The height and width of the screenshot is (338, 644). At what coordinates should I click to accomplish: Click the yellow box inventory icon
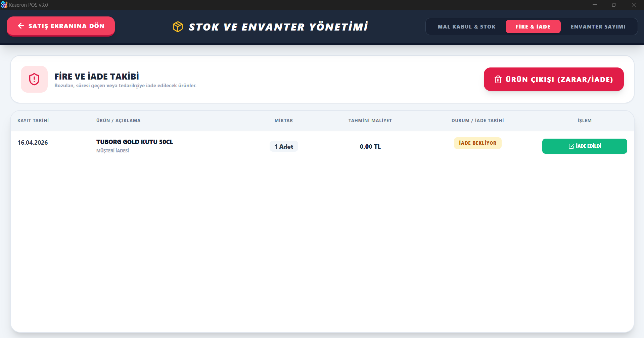coord(178,27)
